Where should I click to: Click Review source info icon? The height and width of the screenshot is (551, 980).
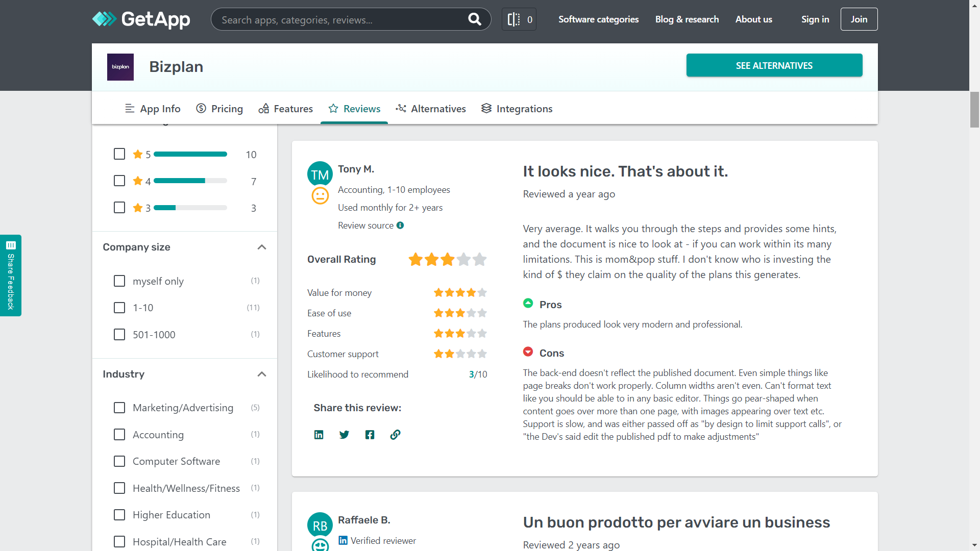(400, 226)
